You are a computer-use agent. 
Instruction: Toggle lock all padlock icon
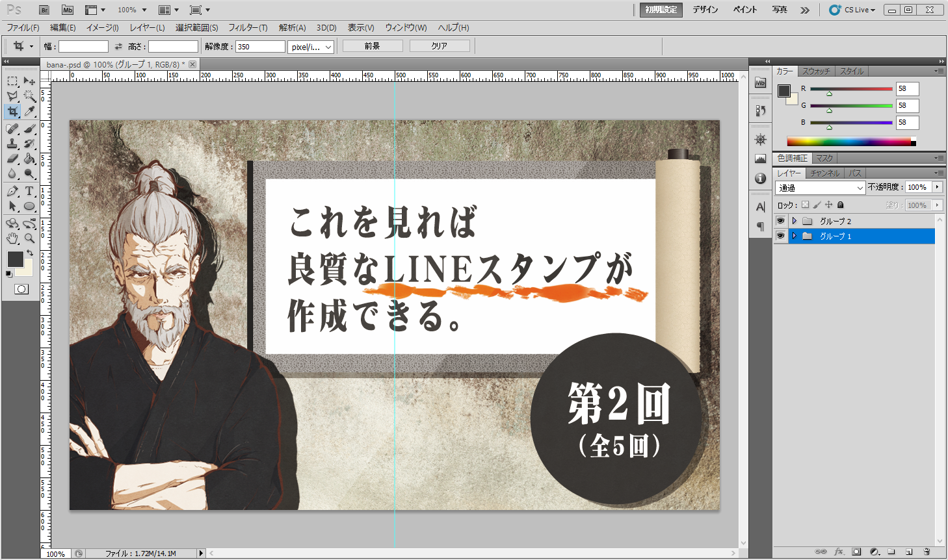[840, 205]
